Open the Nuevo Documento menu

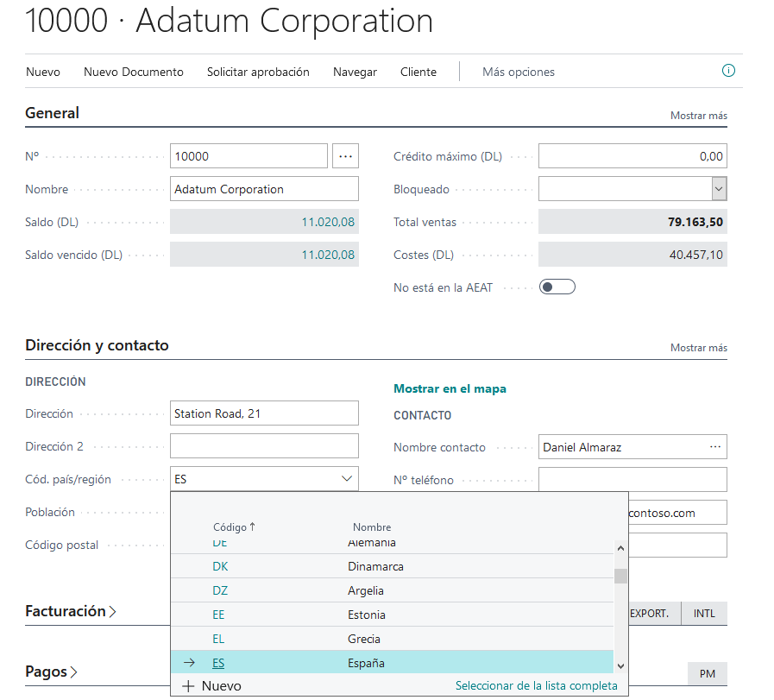tap(133, 73)
